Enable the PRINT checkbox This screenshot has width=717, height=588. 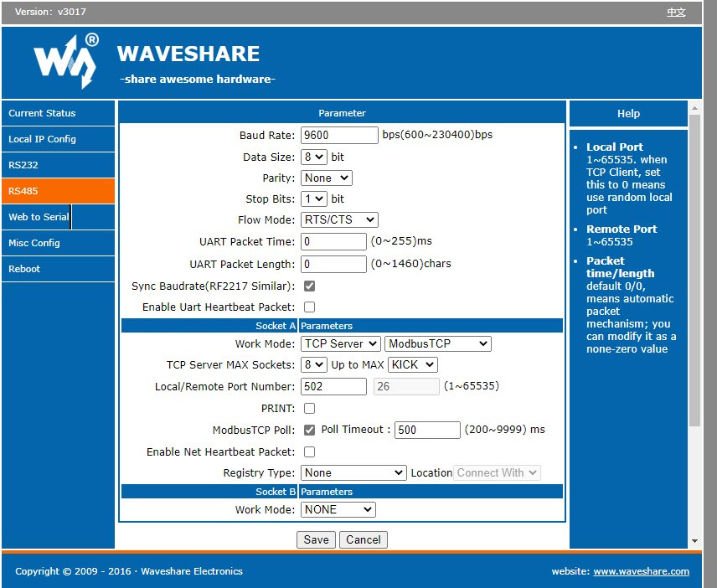(309, 409)
